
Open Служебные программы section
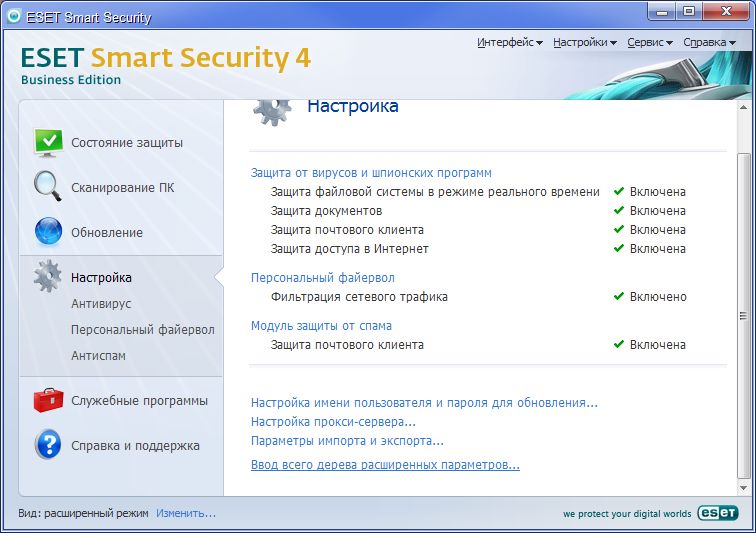tap(139, 401)
